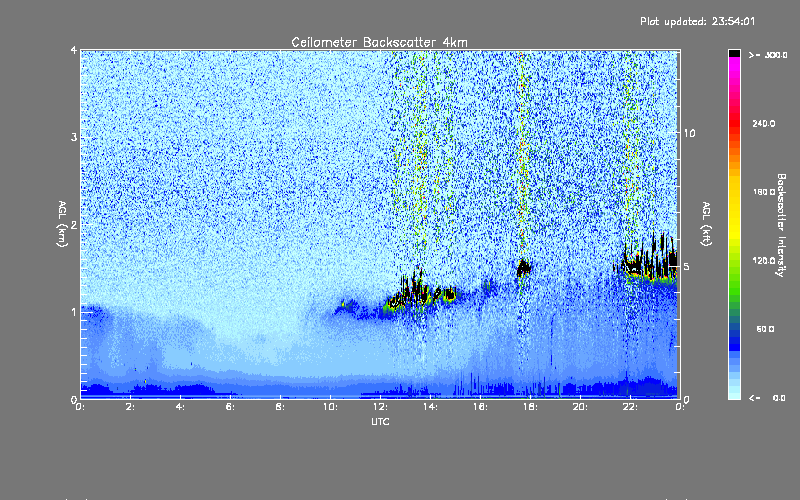Click the '2' tick on the km axis
The width and height of the screenshot is (800, 500).
(74, 224)
